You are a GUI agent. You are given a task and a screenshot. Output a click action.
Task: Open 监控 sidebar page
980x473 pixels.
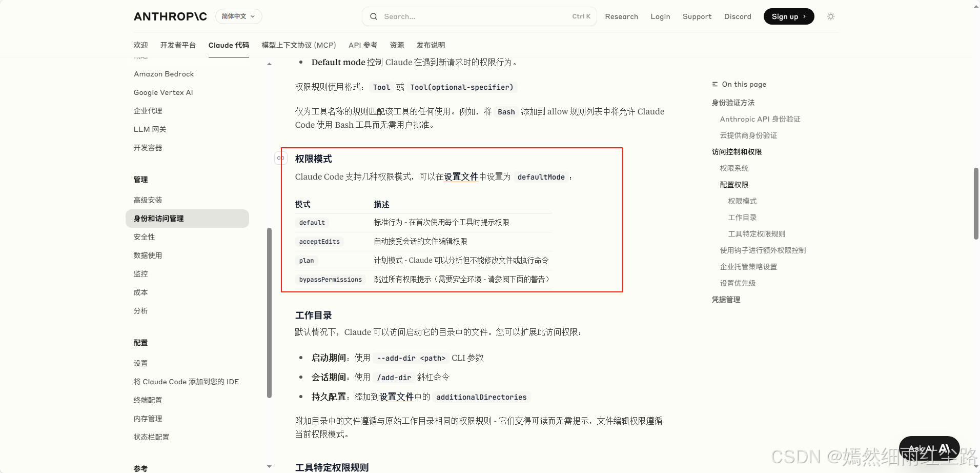coord(140,274)
